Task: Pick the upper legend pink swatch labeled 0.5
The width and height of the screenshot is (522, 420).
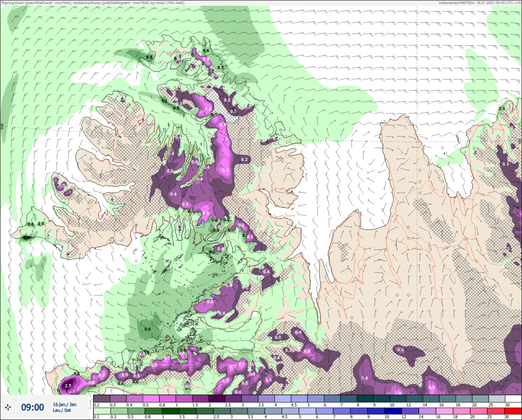Action: (x=151, y=398)
